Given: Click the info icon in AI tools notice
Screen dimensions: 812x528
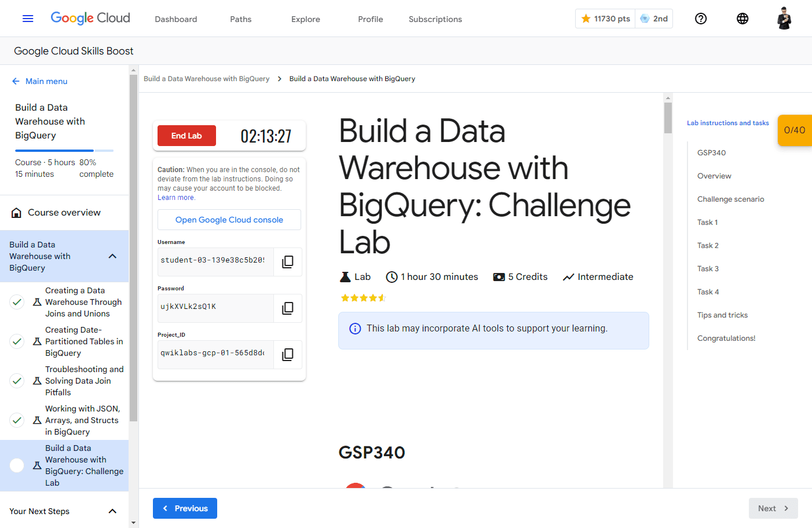Looking at the screenshot, I should click(355, 329).
